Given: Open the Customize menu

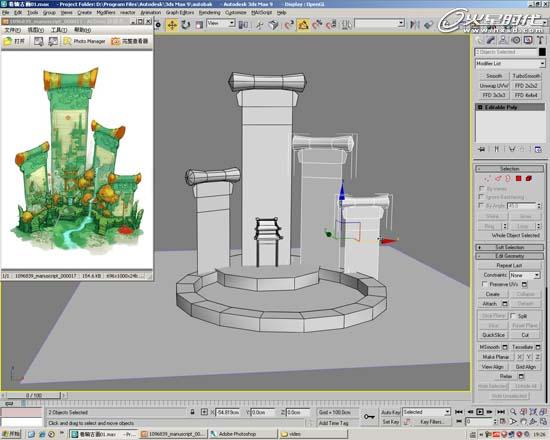Looking at the screenshot, I should 236,12.
